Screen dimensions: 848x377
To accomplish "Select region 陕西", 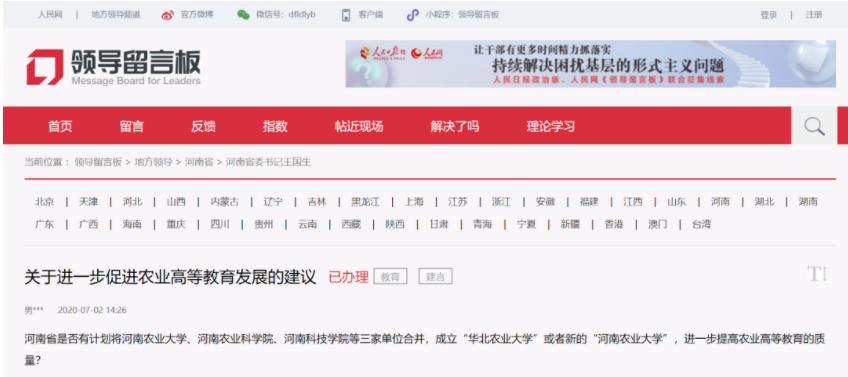I will (x=395, y=224).
